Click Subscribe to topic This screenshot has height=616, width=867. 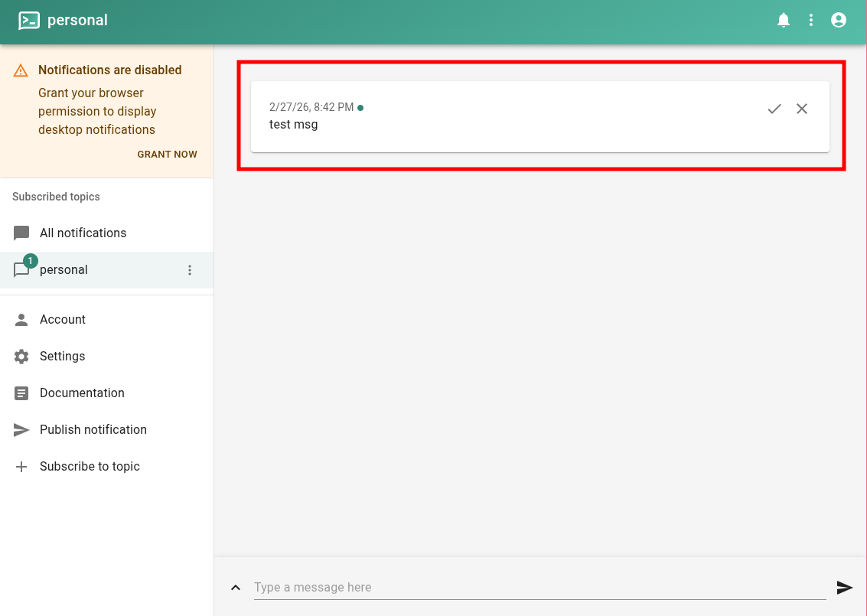90,467
